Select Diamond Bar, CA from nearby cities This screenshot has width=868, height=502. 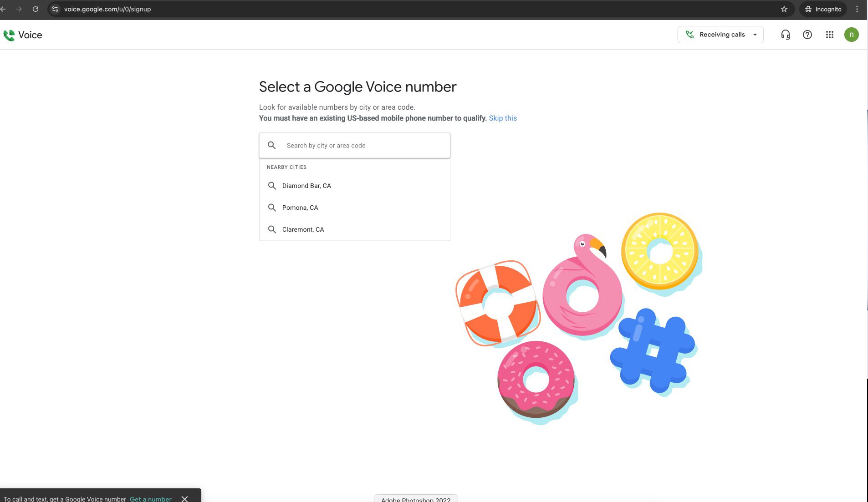[355, 186]
